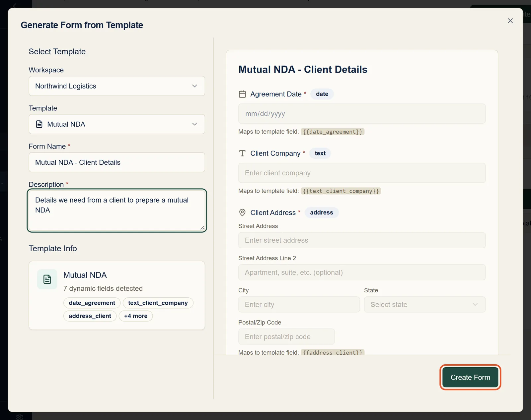Click the Enter city field

(299, 305)
